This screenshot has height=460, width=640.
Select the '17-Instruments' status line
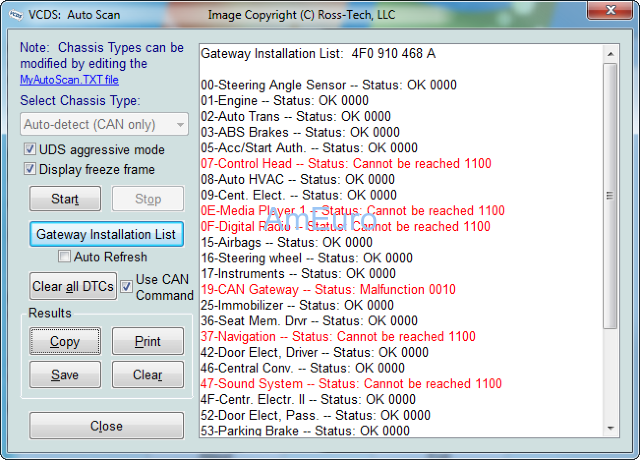pyautogui.click(x=298, y=273)
